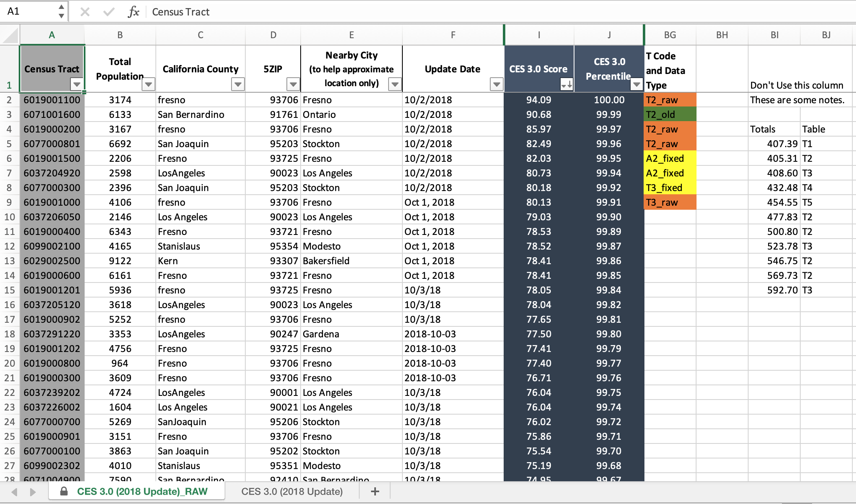This screenshot has height=504, width=856.
Task: Click the lock icon on RAW sheet tab
Action: coord(64,491)
